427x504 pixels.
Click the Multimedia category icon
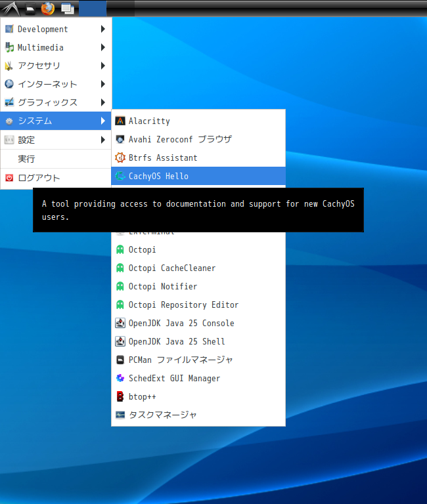(9, 47)
